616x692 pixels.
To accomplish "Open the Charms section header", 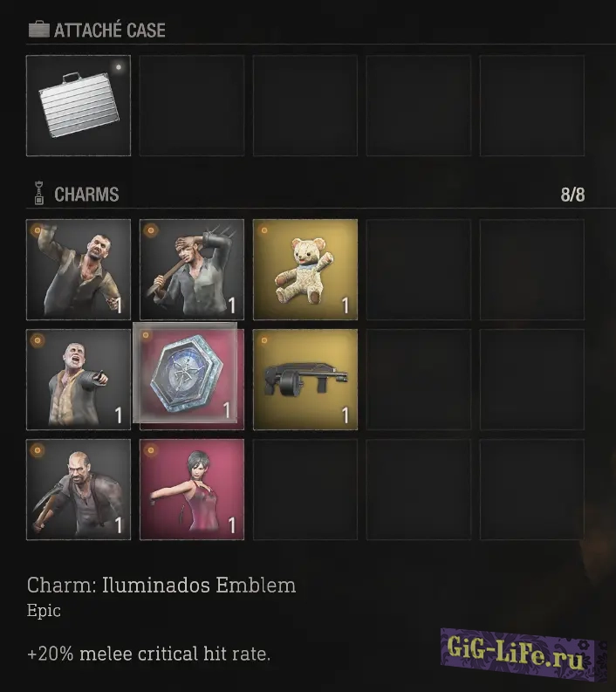I will [86, 195].
